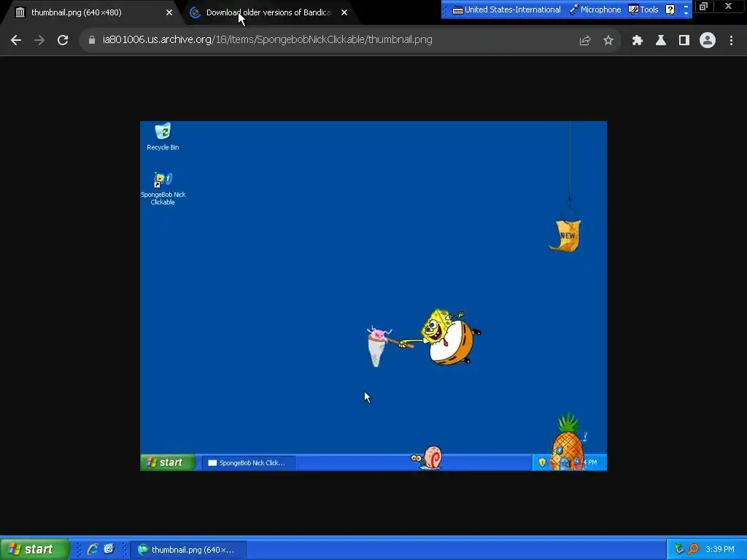The width and height of the screenshot is (747, 560).
Task: Click the Microphone language bar button
Action: (x=595, y=9)
